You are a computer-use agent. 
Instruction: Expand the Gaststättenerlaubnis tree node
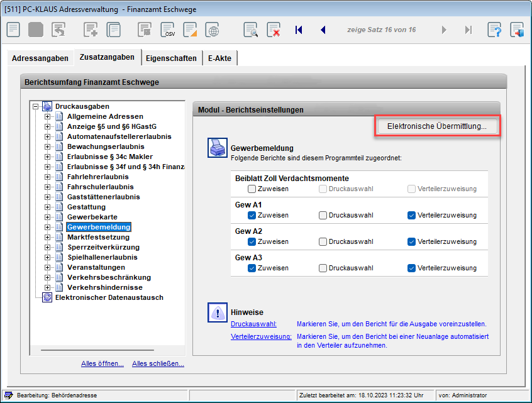coord(48,197)
